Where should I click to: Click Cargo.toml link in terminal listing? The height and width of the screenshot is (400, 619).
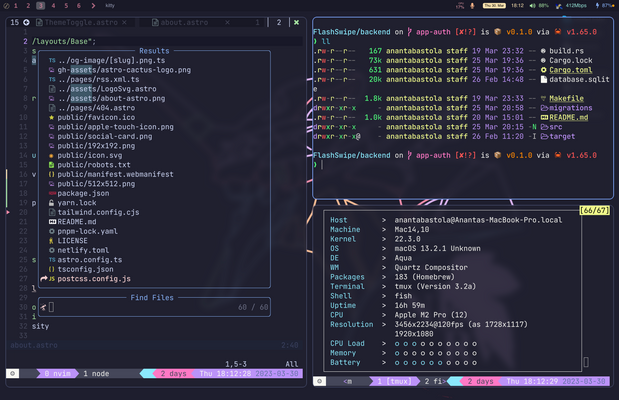(570, 70)
